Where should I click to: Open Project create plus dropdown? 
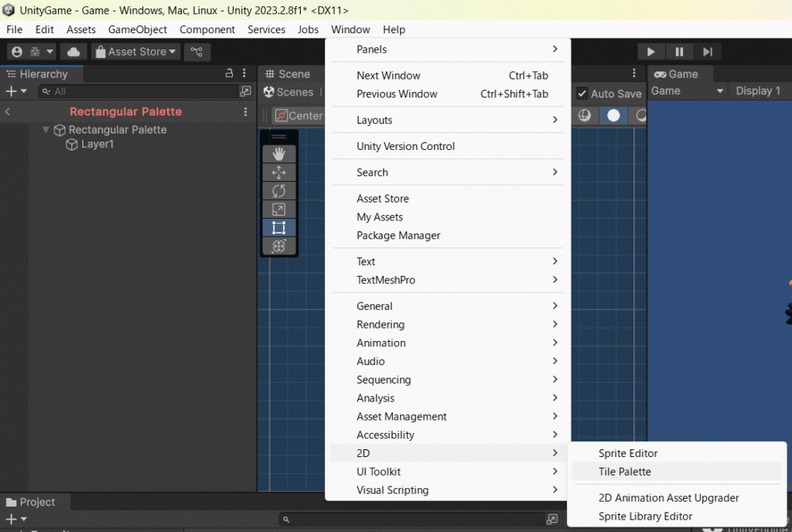pos(15,519)
